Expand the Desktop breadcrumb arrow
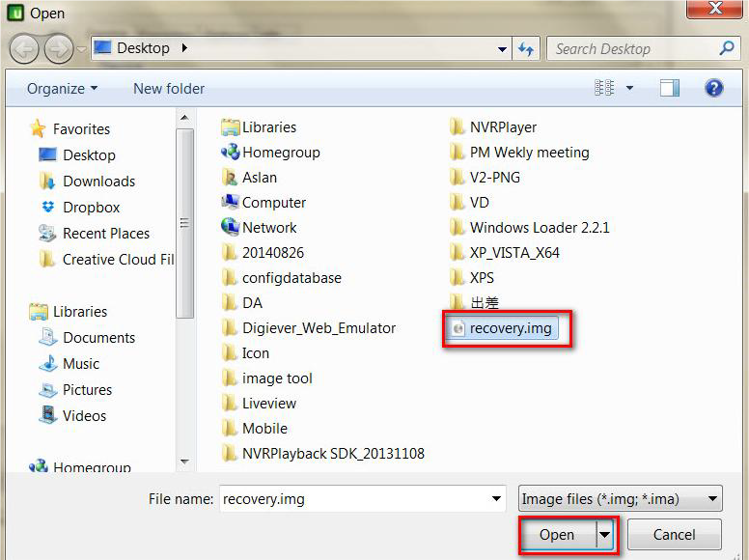This screenshot has height=560, width=749. pyautogui.click(x=185, y=47)
